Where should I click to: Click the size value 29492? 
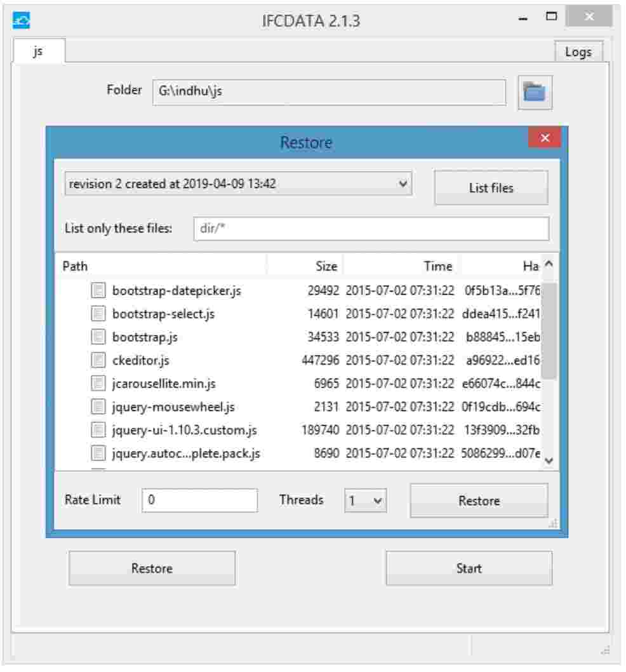pos(323,290)
